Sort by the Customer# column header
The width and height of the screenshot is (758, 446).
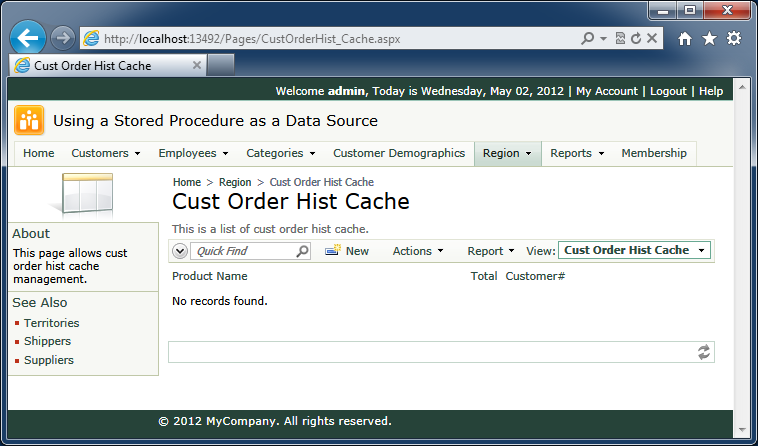click(x=535, y=276)
